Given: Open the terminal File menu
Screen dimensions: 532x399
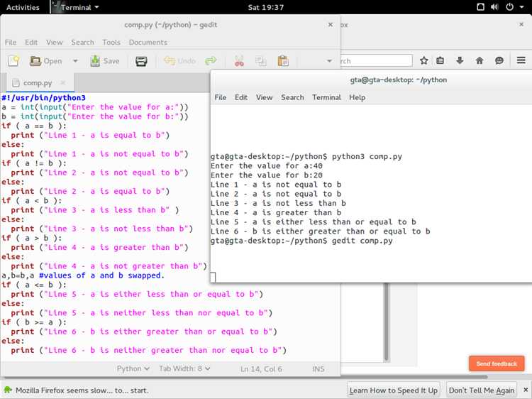Looking at the screenshot, I should (x=220, y=97).
